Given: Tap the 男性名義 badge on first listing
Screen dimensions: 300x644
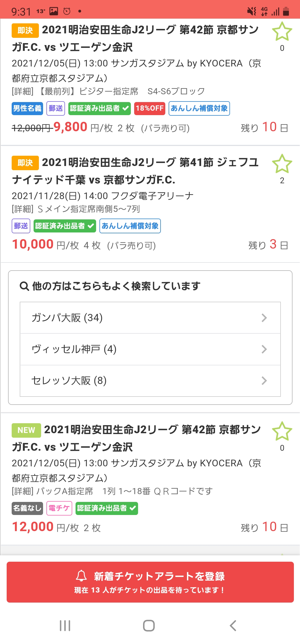Looking at the screenshot, I should pyautogui.click(x=27, y=108).
